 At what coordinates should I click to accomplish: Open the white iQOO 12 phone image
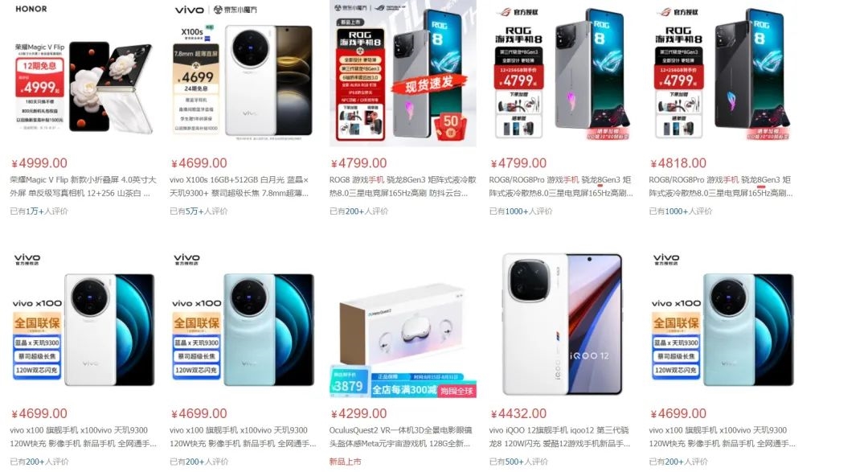pos(563,324)
